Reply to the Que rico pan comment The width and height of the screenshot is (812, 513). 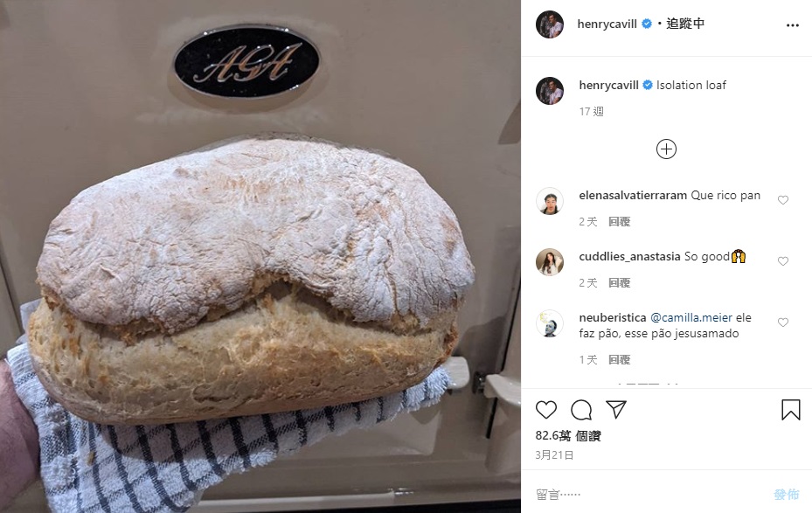619,222
